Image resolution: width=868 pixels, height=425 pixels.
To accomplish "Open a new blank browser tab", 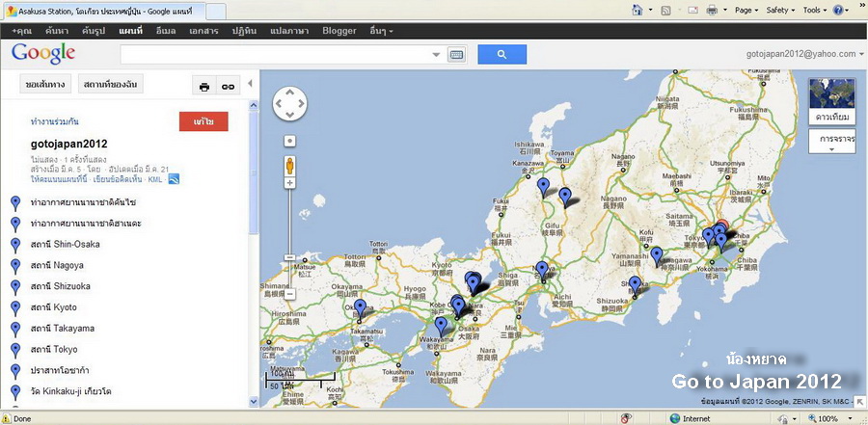I will 216,11.
